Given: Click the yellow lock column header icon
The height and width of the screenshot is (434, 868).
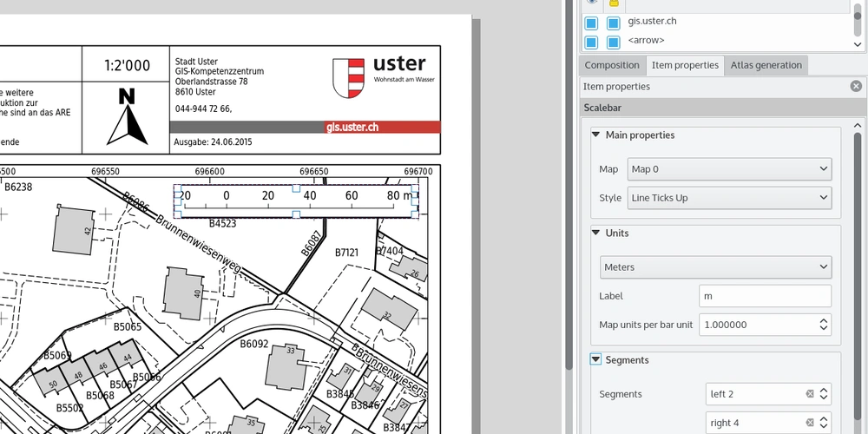Looking at the screenshot, I should pyautogui.click(x=614, y=3).
